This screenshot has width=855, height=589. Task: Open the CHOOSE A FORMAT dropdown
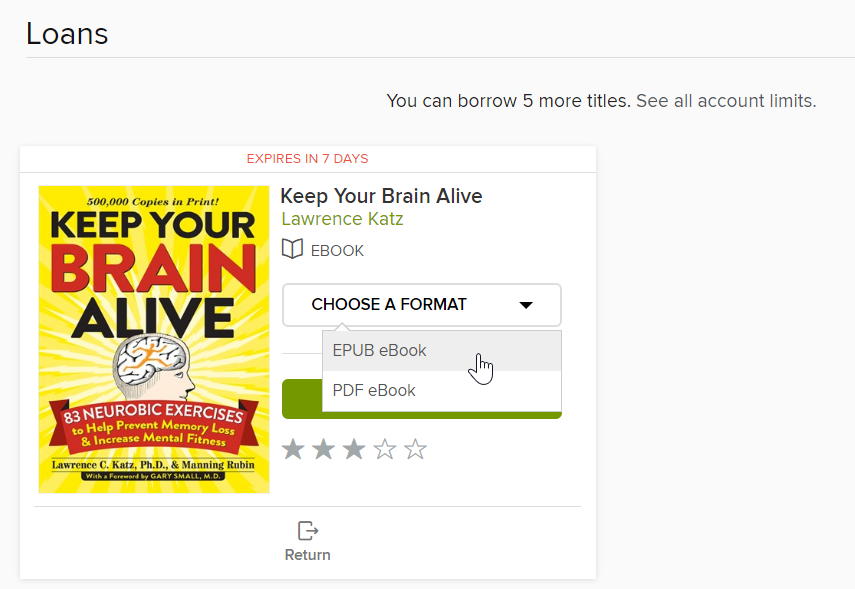(422, 305)
